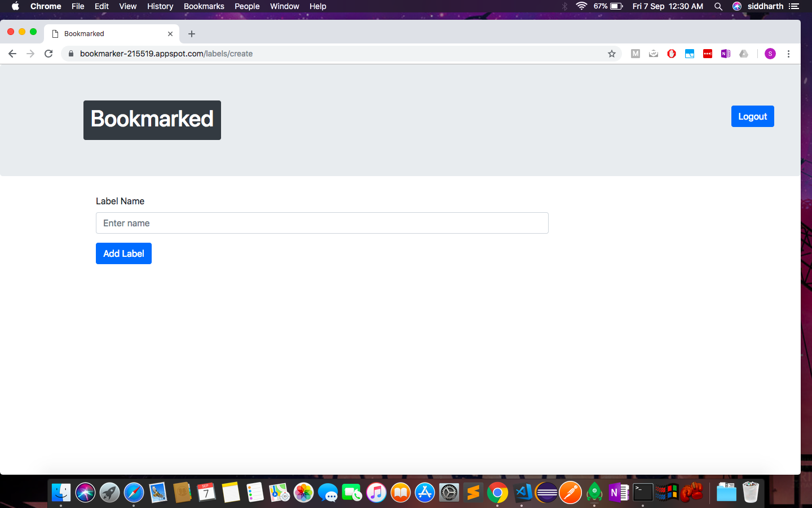Open the Help menu
This screenshot has height=508, width=812.
(x=318, y=6)
